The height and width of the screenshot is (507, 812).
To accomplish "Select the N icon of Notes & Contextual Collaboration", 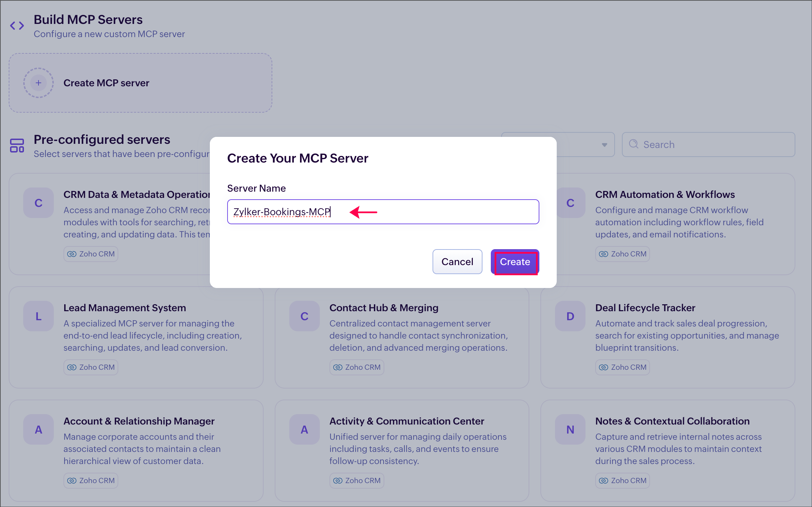I will (x=570, y=429).
